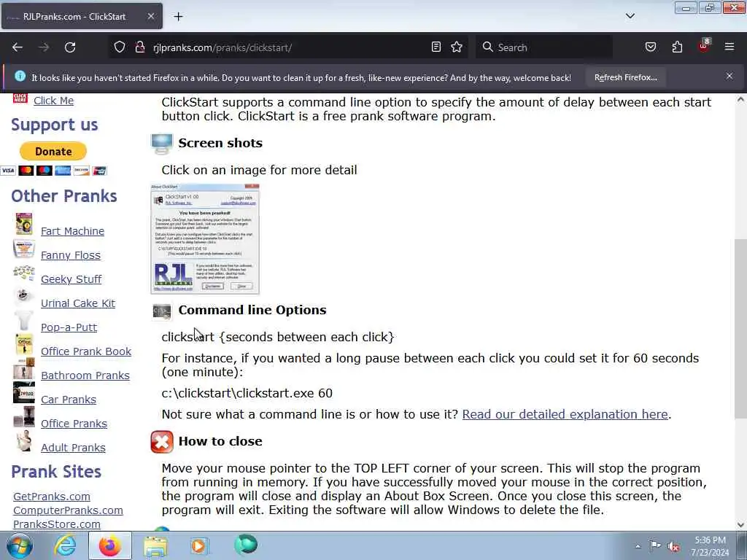Toggle reader view icon
The image size is (747, 560).
tap(436, 47)
